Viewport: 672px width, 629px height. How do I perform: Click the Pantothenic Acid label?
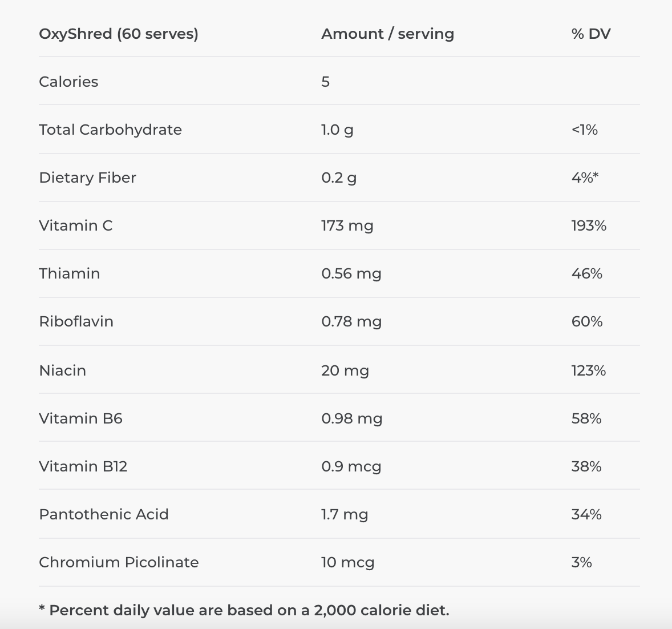[104, 514]
